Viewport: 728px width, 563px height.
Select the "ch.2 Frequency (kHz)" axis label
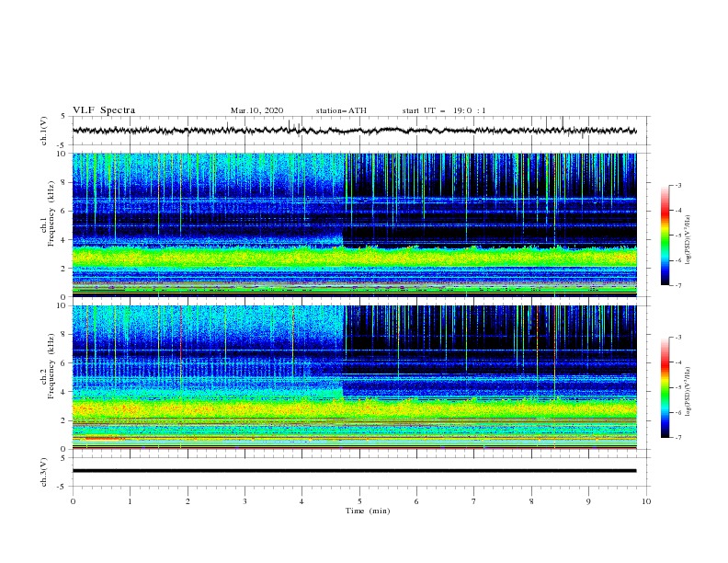click(x=48, y=365)
